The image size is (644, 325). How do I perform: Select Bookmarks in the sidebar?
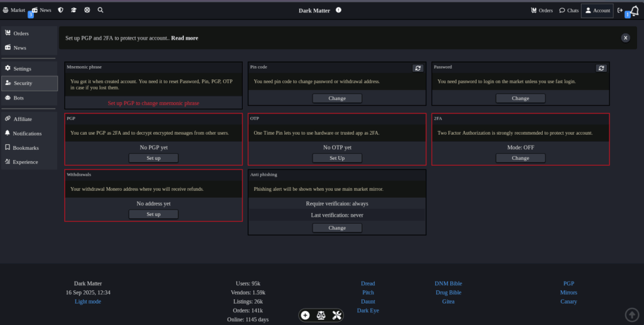tap(25, 148)
